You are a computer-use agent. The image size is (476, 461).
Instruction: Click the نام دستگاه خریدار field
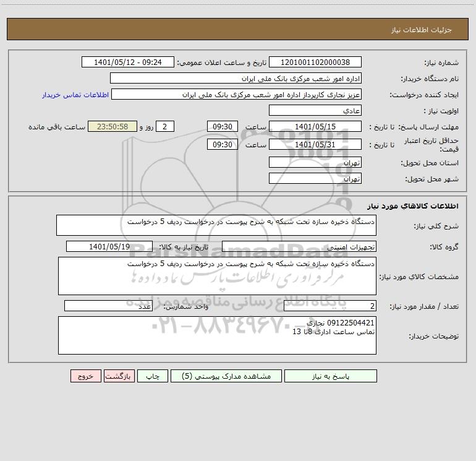tap(236, 78)
